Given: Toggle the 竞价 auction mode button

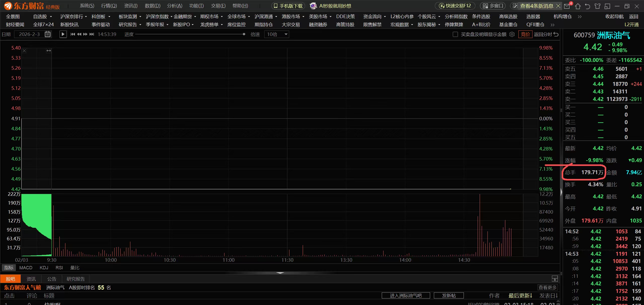Looking at the screenshot, I should (x=525, y=34).
